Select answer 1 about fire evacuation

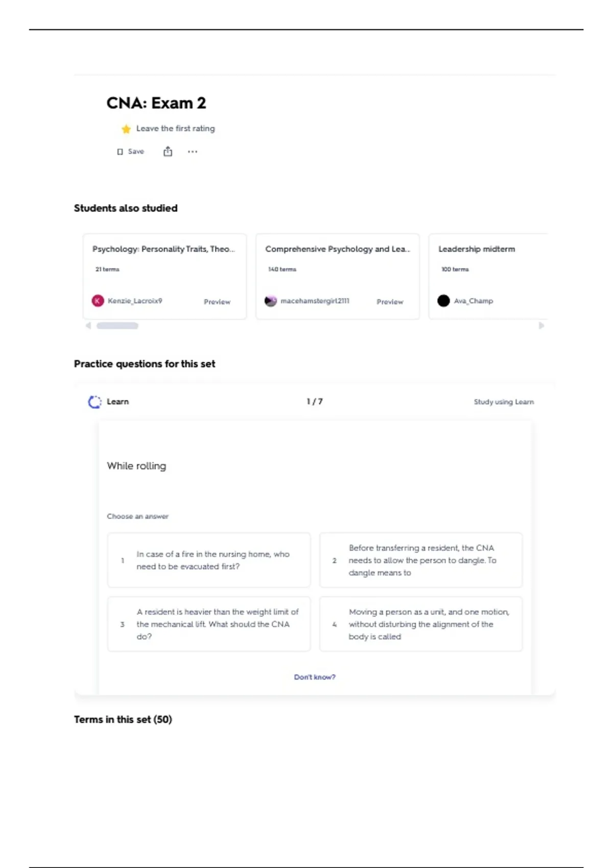click(x=209, y=560)
